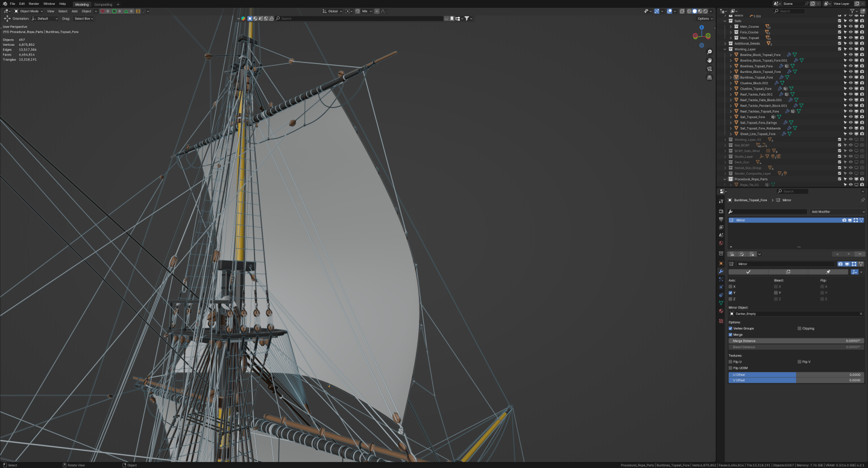Adjust the V Offset slider
Image resolution: width=868 pixels, height=468 pixels.
pos(796,380)
